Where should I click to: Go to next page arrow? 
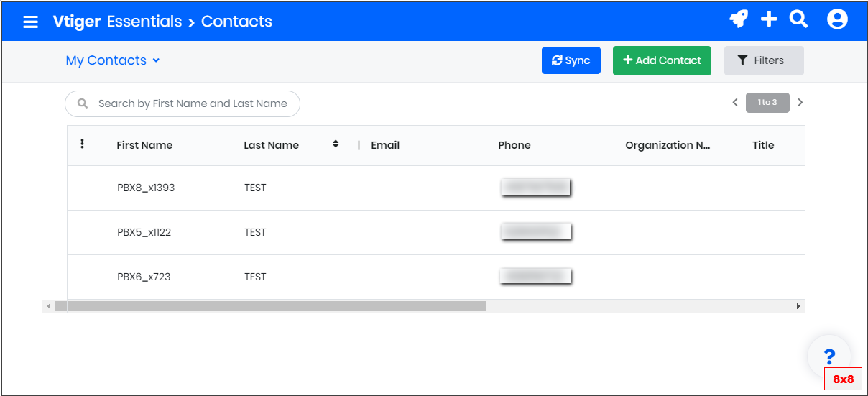coord(800,103)
